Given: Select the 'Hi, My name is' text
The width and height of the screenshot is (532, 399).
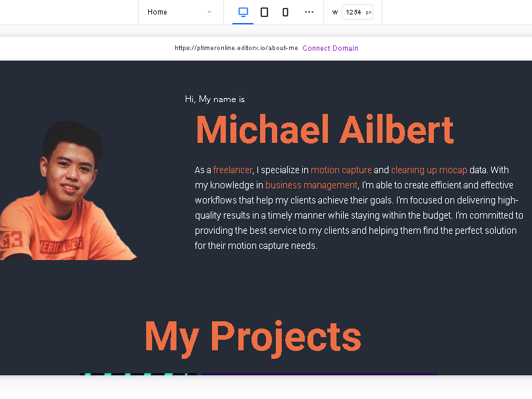Looking at the screenshot, I should click(215, 99).
